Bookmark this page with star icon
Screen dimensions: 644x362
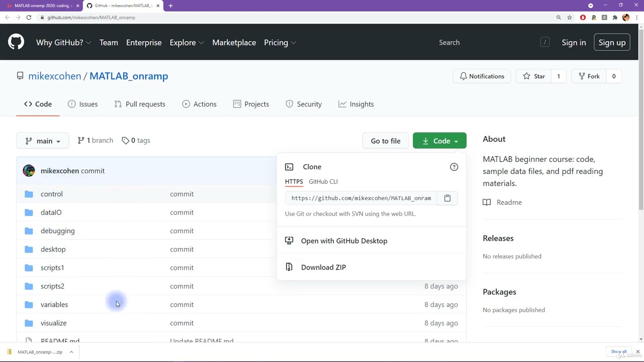point(570,18)
